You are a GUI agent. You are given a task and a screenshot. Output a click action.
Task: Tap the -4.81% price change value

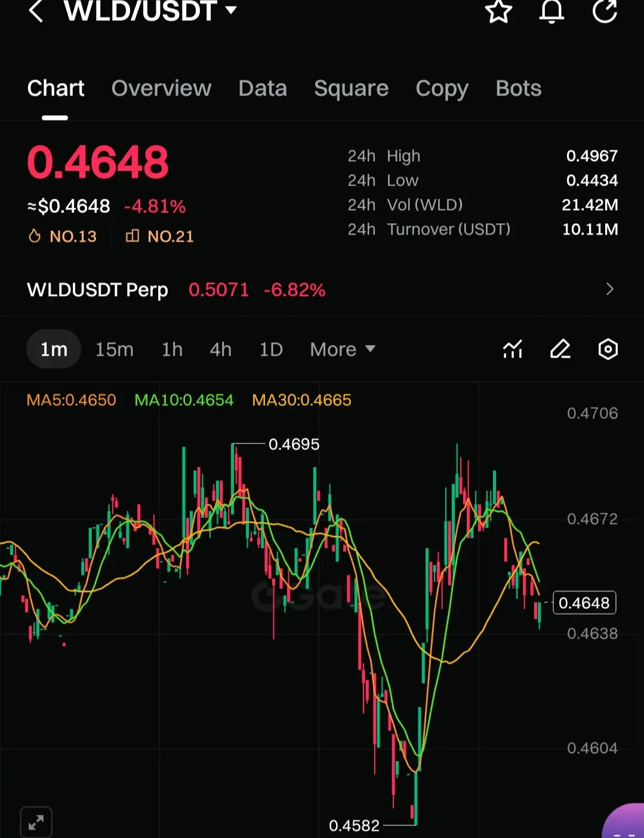pos(155,207)
